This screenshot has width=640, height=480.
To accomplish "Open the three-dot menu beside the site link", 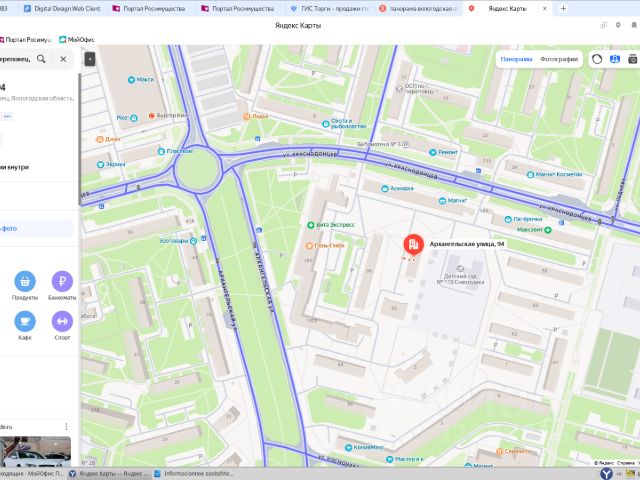I will (66, 427).
